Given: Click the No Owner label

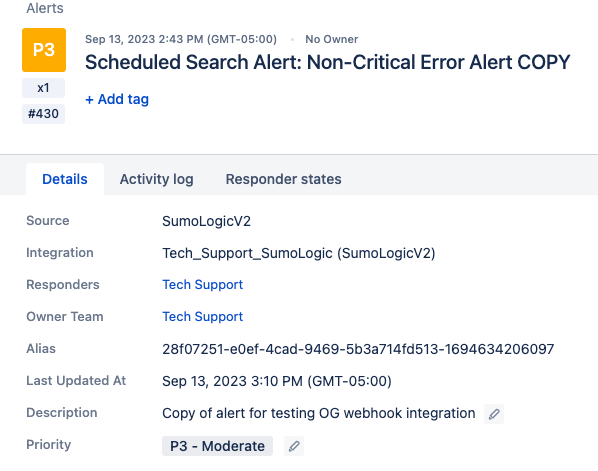Looking at the screenshot, I should pyautogui.click(x=331, y=39).
